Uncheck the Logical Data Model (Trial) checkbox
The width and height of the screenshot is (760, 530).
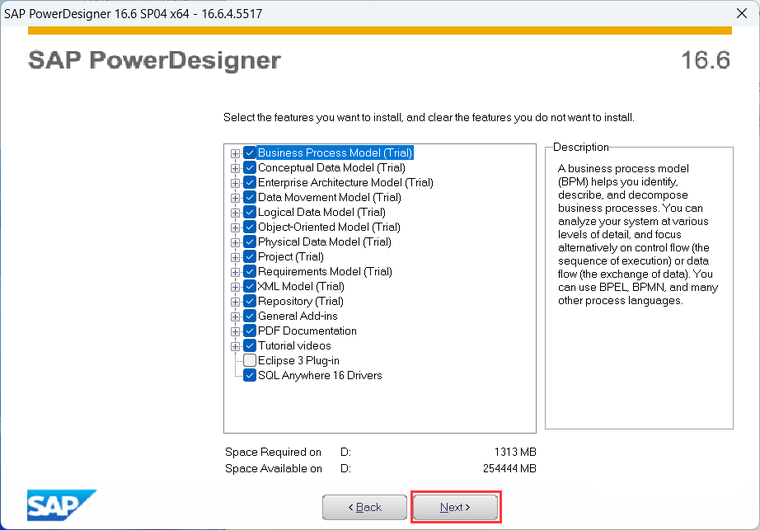pyautogui.click(x=250, y=212)
